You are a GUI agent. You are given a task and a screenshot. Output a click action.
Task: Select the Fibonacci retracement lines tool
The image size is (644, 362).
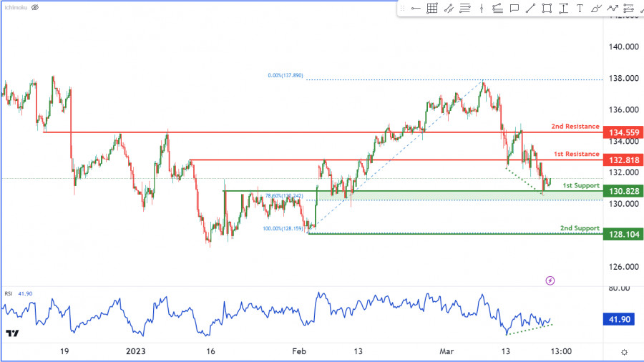(x=465, y=8)
